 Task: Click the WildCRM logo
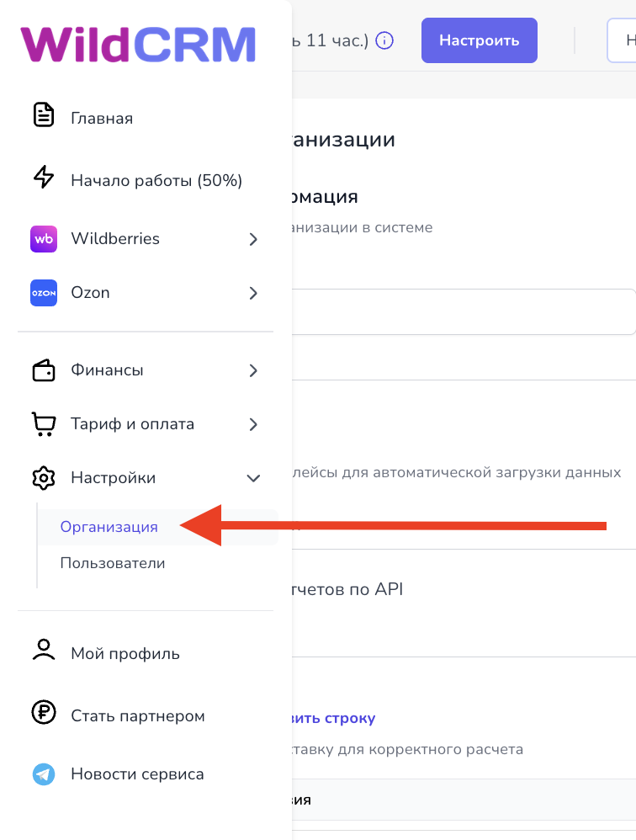point(138,45)
